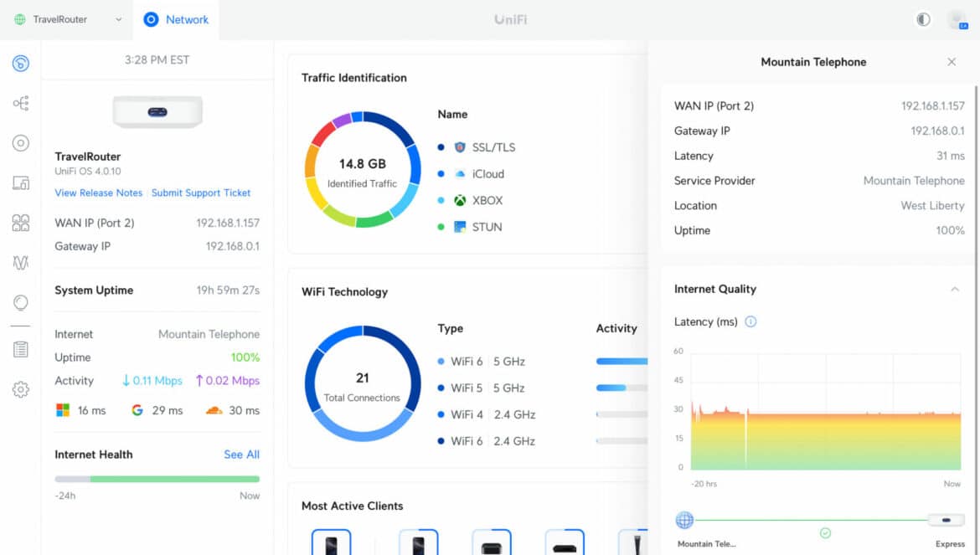Click the TravelRouter device image
980x555 pixels.
pos(157,111)
